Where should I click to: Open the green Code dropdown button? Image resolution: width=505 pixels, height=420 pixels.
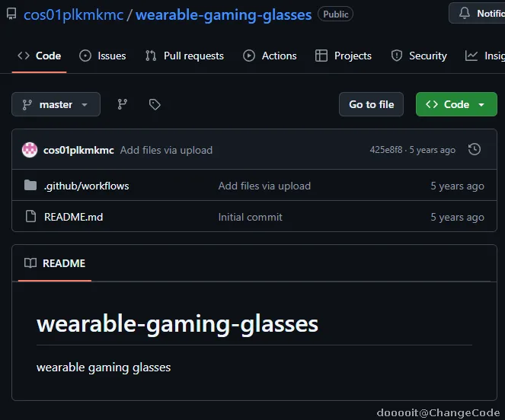coord(456,104)
